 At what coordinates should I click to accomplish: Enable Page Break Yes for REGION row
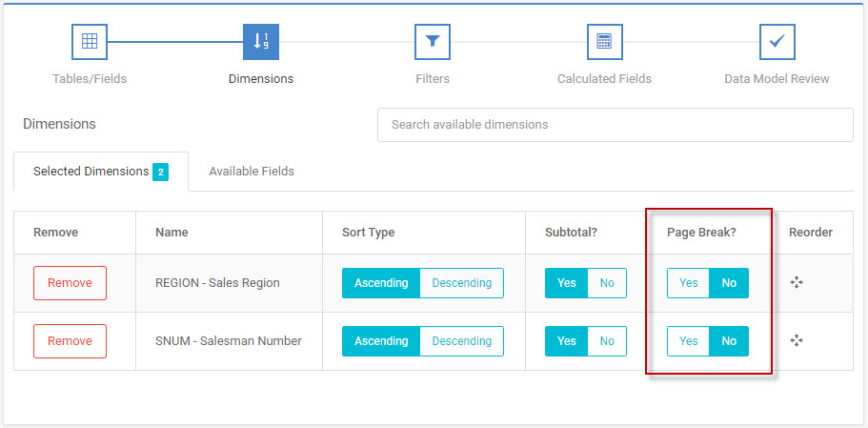click(x=688, y=283)
